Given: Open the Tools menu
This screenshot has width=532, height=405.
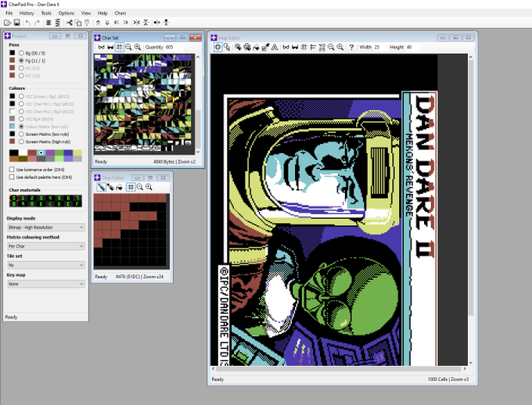Looking at the screenshot, I should (46, 13).
